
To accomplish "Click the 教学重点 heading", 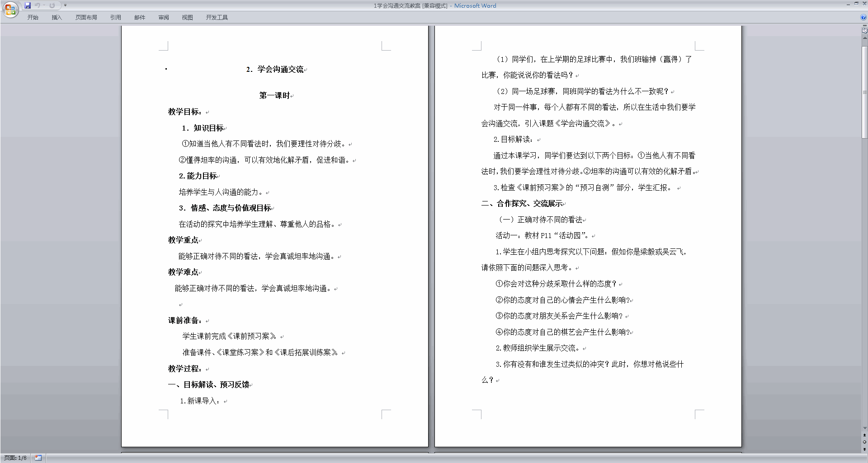I will coord(183,240).
